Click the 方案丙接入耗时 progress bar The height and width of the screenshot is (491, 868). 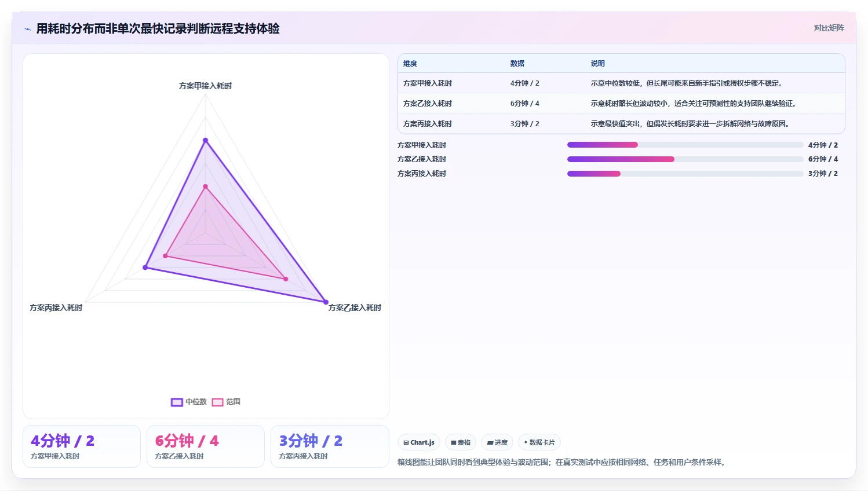coord(685,174)
